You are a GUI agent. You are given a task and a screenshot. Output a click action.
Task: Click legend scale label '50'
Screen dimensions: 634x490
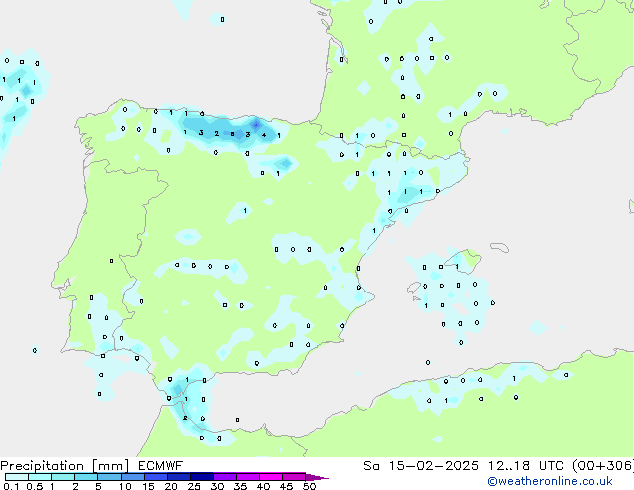pyautogui.click(x=309, y=486)
